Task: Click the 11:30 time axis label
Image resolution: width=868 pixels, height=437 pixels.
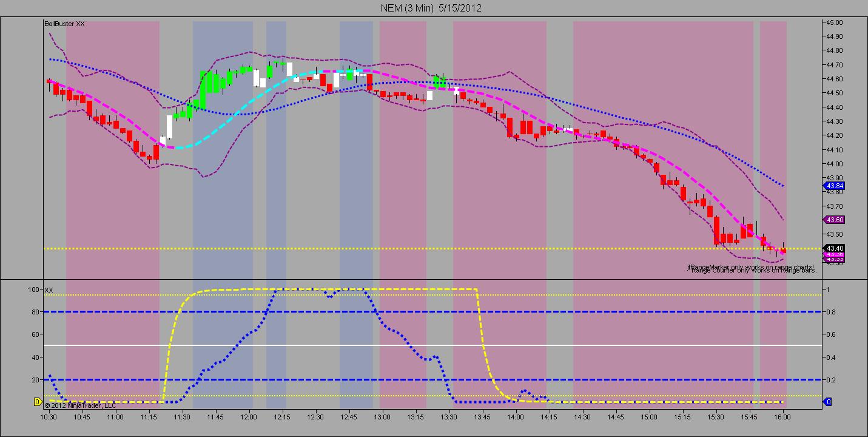Action: [182, 418]
